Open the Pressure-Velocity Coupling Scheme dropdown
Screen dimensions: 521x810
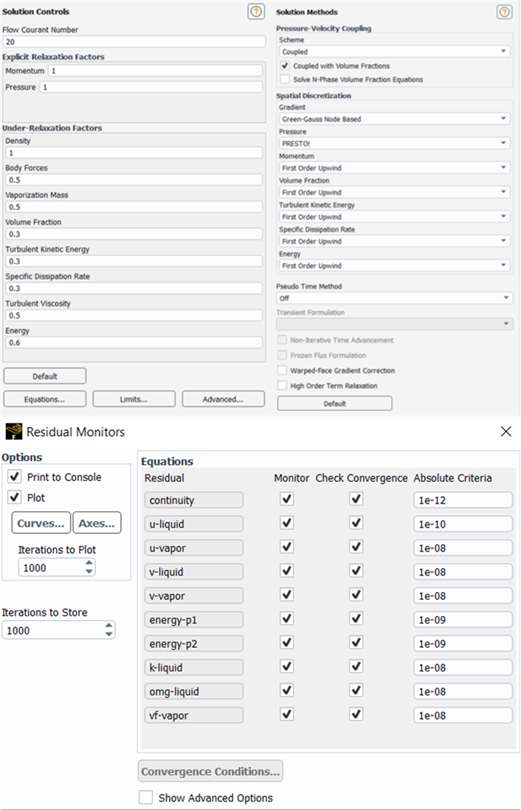394,52
